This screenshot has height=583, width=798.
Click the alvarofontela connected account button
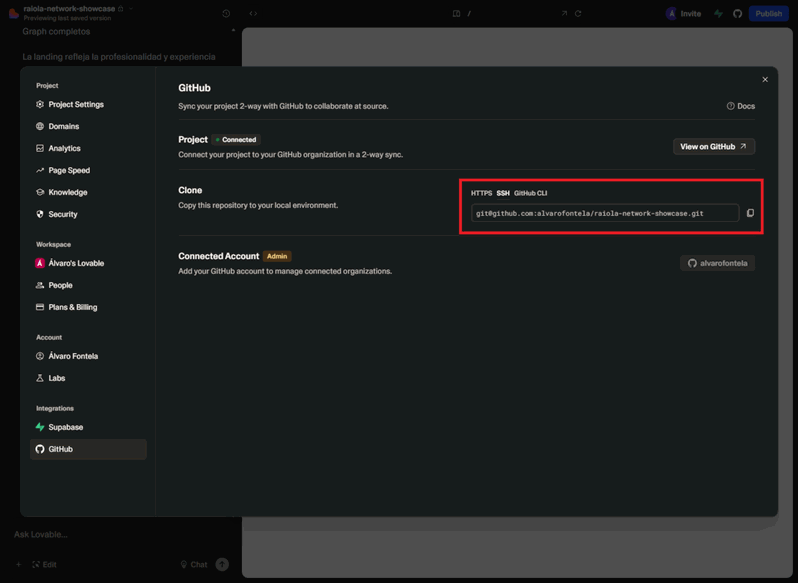point(717,263)
